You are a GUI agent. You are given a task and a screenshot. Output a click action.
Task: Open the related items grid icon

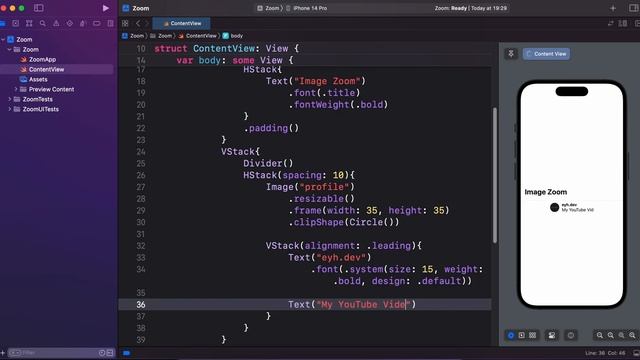click(125, 23)
